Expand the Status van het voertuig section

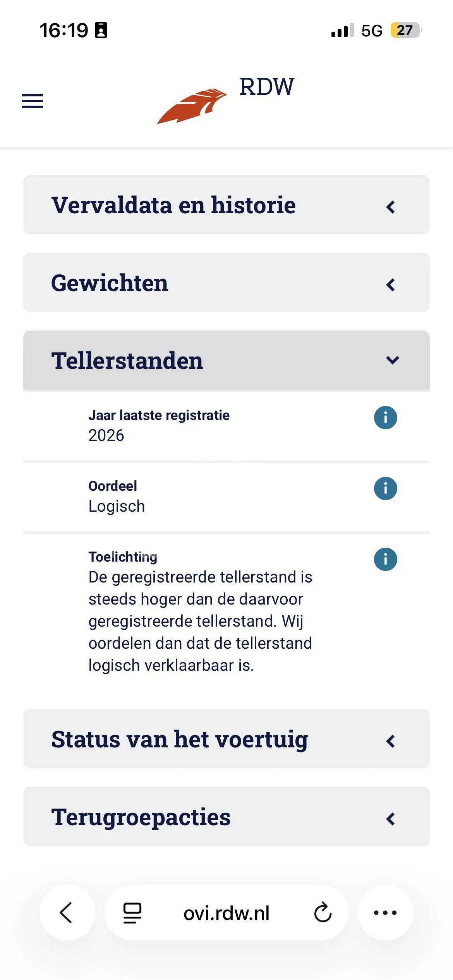[x=226, y=739]
